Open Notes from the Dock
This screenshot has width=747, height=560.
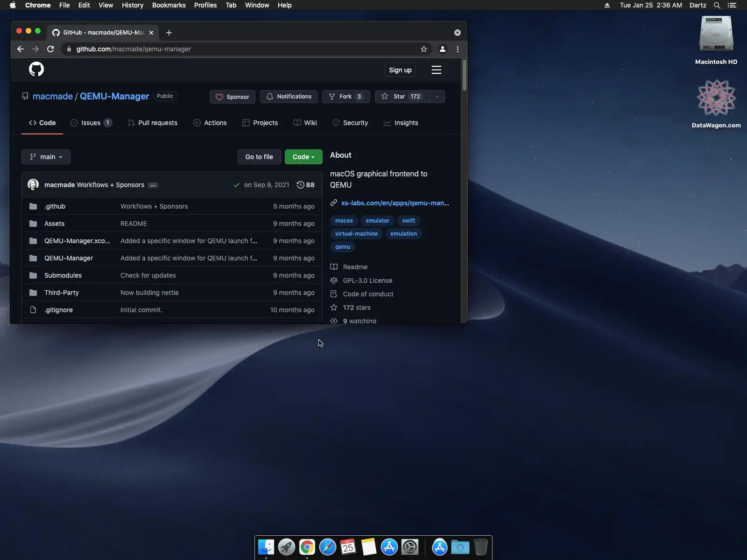(369, 547)
